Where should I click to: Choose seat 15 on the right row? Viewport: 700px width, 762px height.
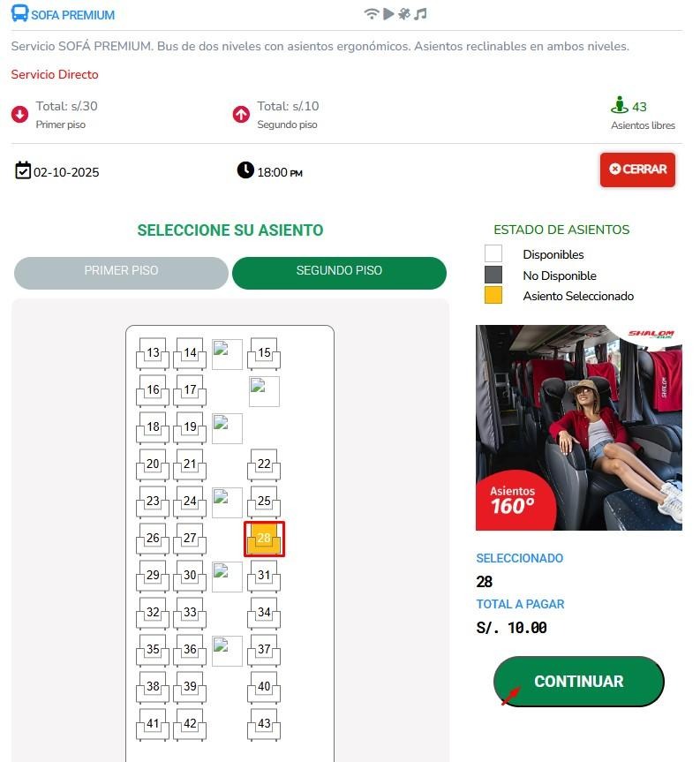pos(264,353)
